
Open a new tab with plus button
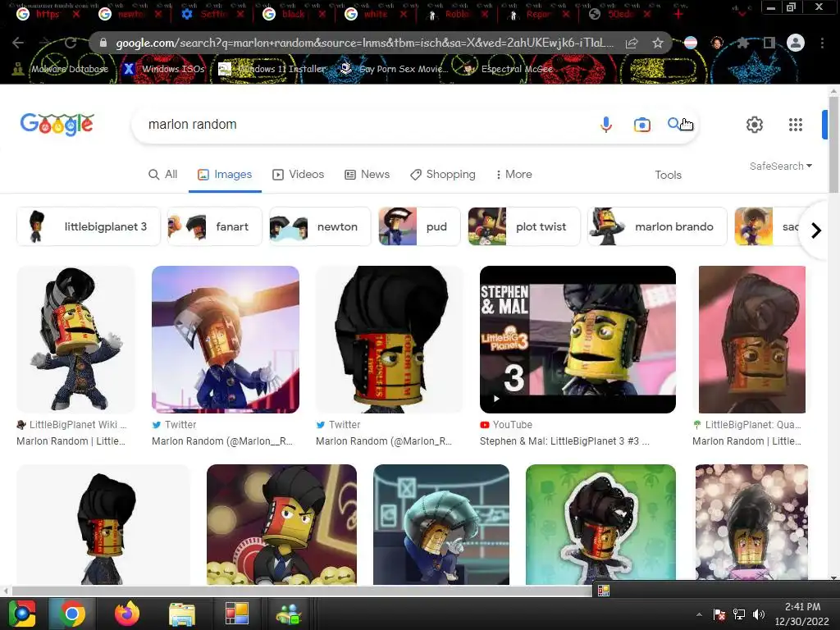678,15
